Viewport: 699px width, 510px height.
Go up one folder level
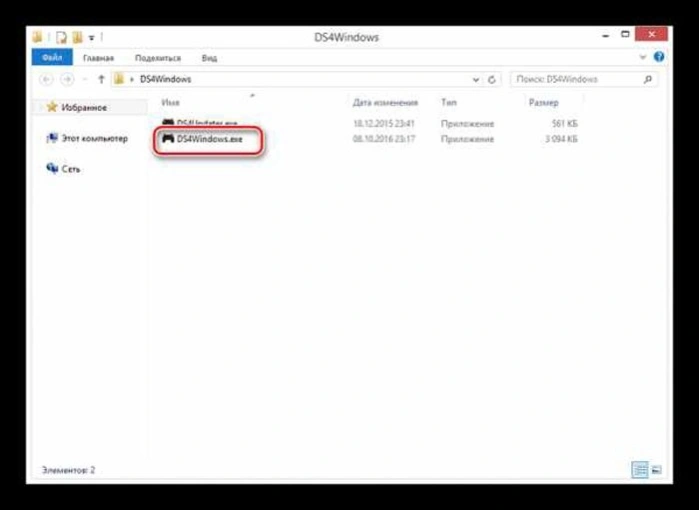(x=101, y=79)
